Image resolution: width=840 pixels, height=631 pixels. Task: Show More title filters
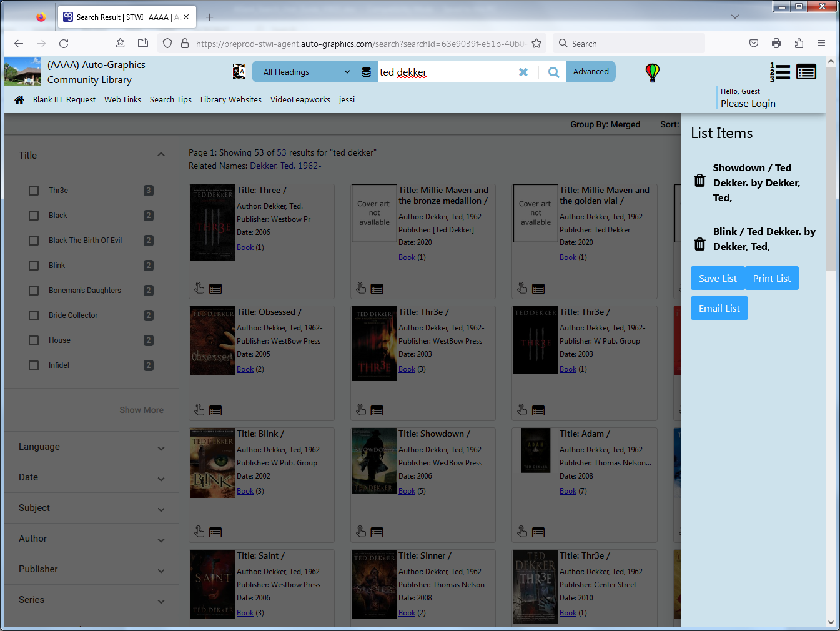pos(142,410)
